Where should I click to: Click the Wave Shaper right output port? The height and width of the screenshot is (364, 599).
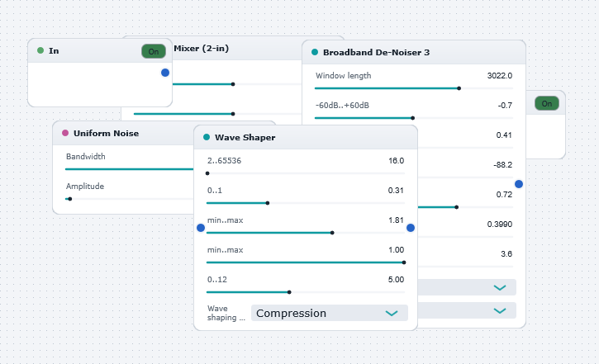(411, 228)
